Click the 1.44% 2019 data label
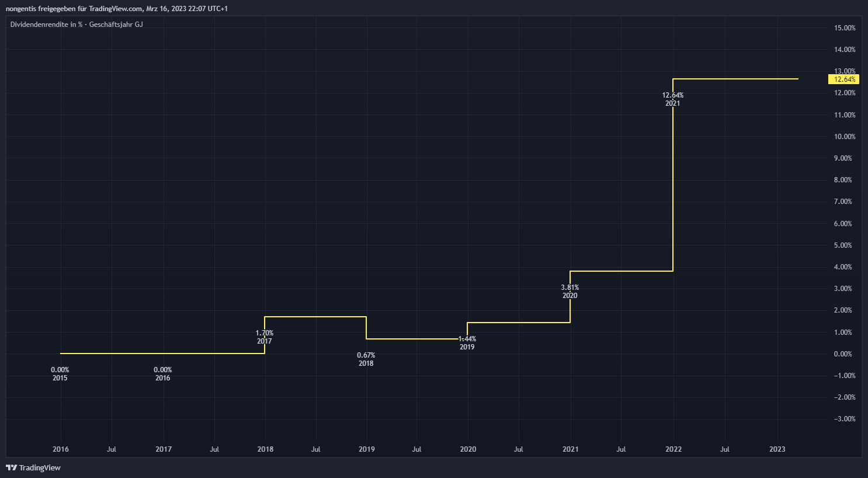This screenshot has width=868, height=478. tap(467, 343)
